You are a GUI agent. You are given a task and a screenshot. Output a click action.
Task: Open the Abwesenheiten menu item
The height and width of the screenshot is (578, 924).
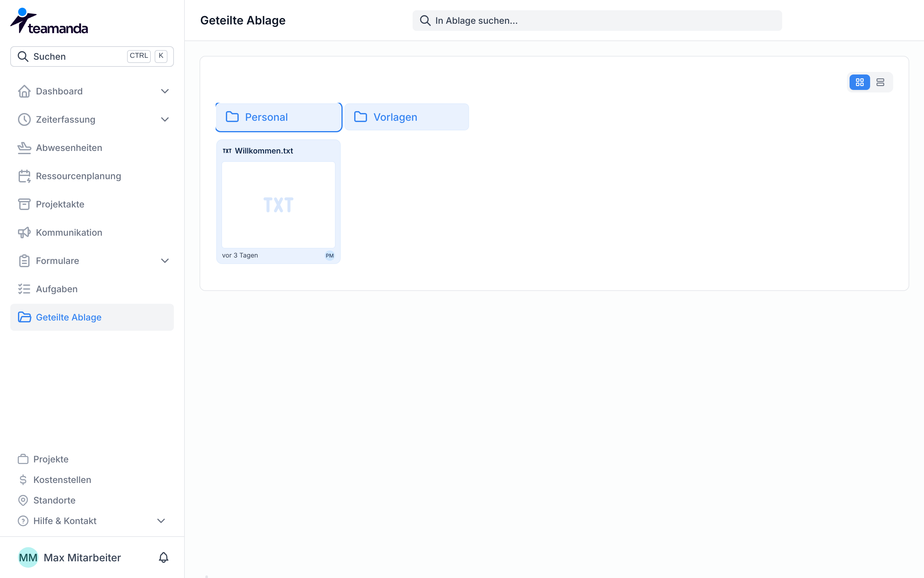(x=92, y=148)
